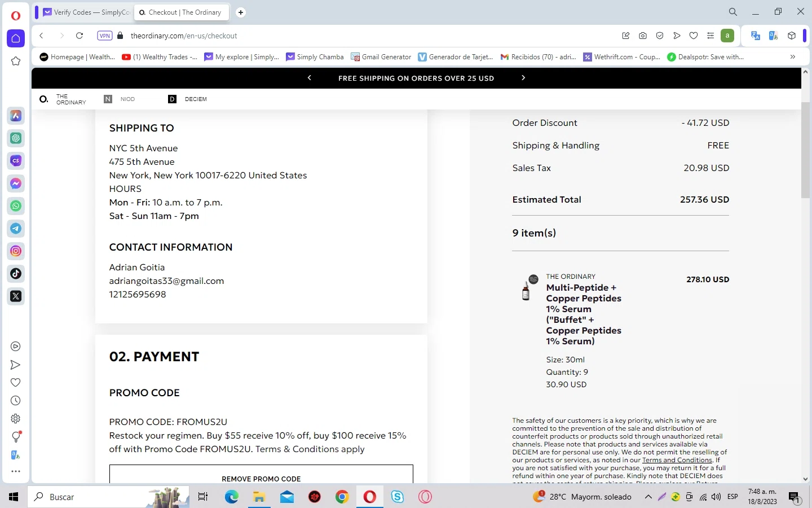
Task: Open Generador de Tarjet bookmark
Action: click(x=456, y=57)
